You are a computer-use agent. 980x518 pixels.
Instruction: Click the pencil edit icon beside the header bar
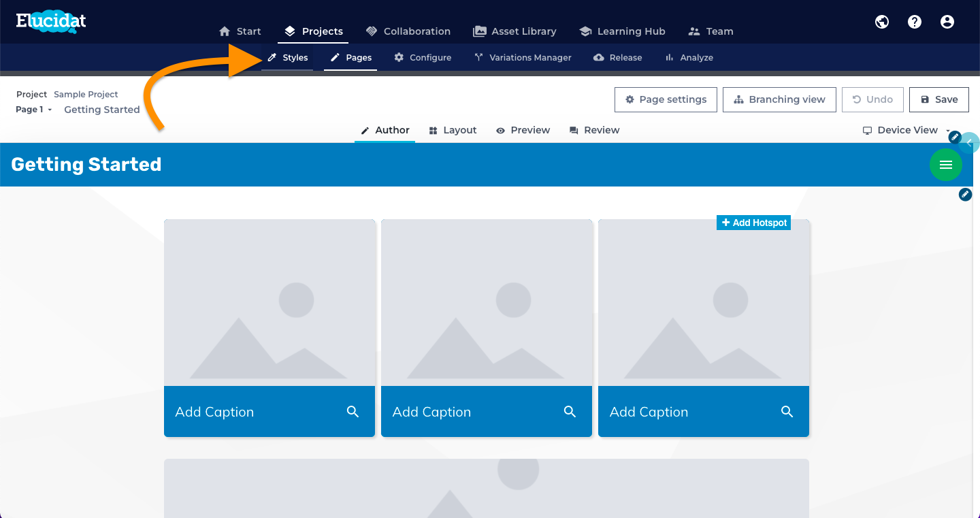[x=955, y=137]
